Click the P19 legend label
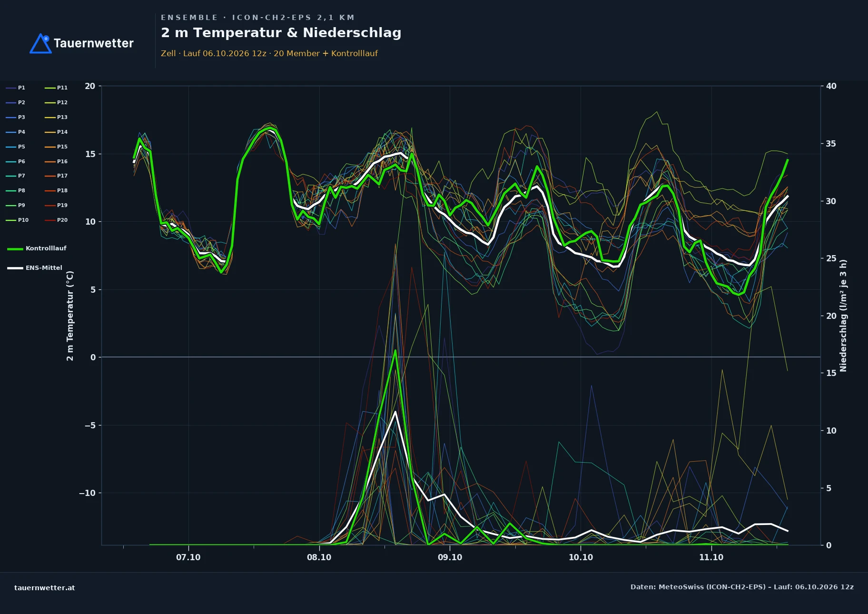Viewport: 868px width, 614px height. tap(62, 206)
